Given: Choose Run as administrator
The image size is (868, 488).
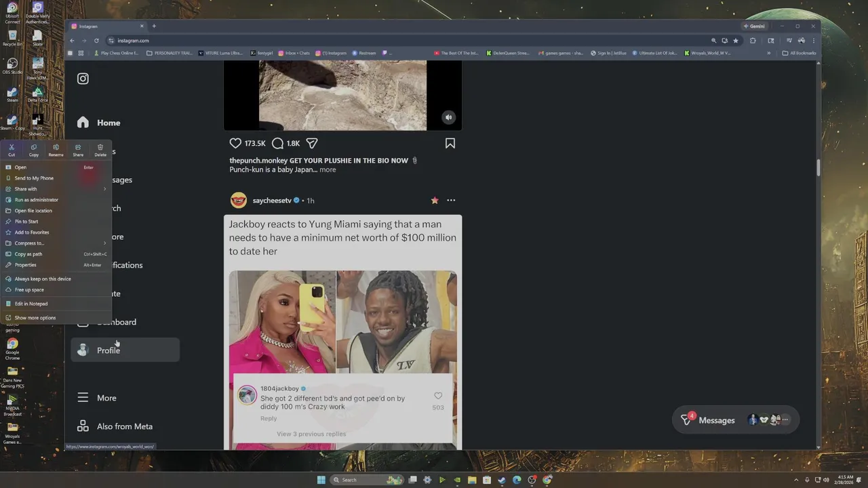Looking at the screenshot, I should click(56, 200).
